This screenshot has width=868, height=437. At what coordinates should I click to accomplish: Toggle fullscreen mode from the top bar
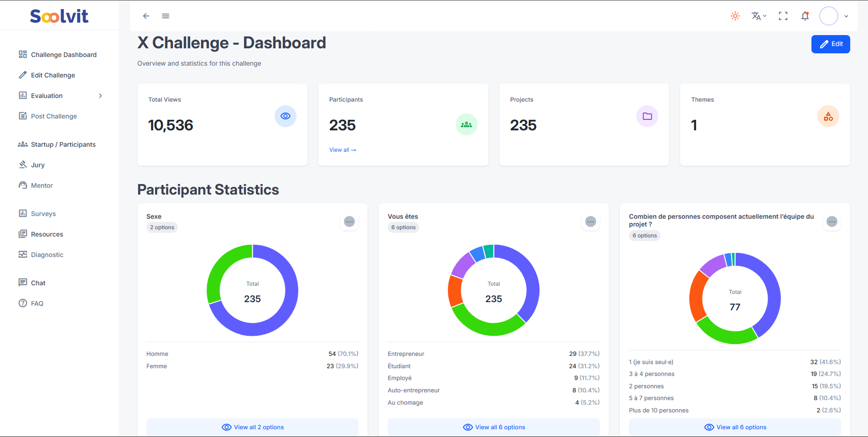click(x=783, y=16)
